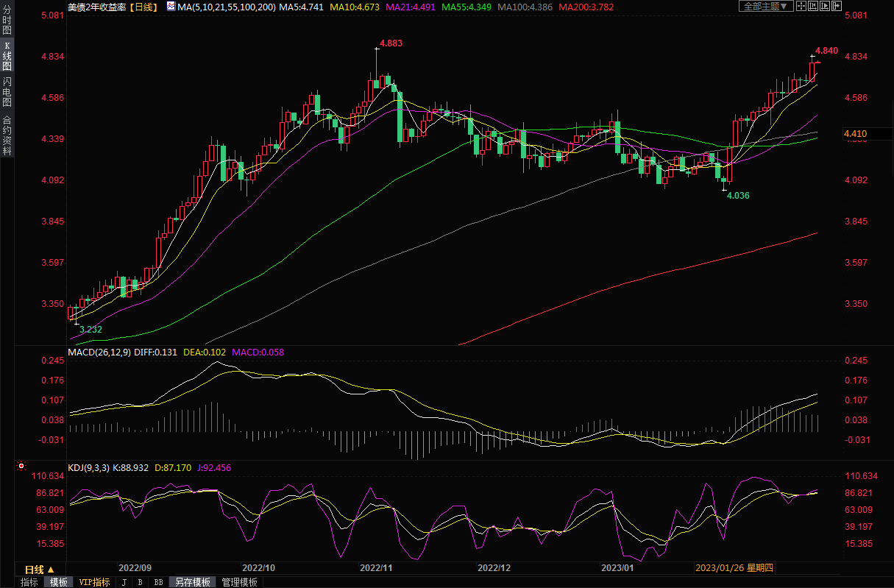Toggle the BB template button
The image size is (894, 588).
[158, 582]
